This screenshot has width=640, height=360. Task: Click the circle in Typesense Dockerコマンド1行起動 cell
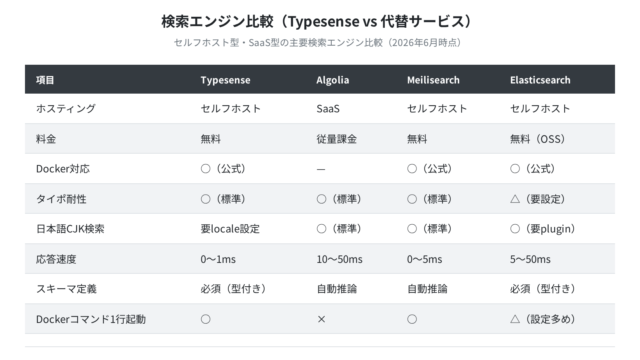(x=205, y=319)
